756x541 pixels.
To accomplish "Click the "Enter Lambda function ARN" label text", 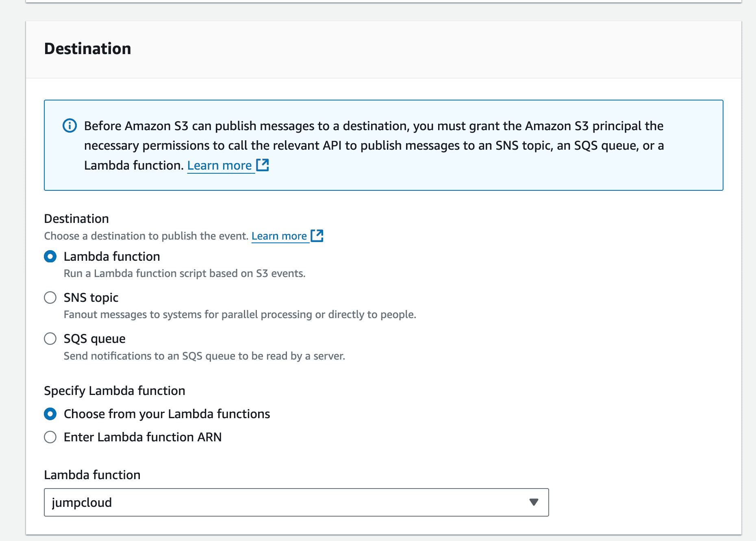I will coord(143,437).
